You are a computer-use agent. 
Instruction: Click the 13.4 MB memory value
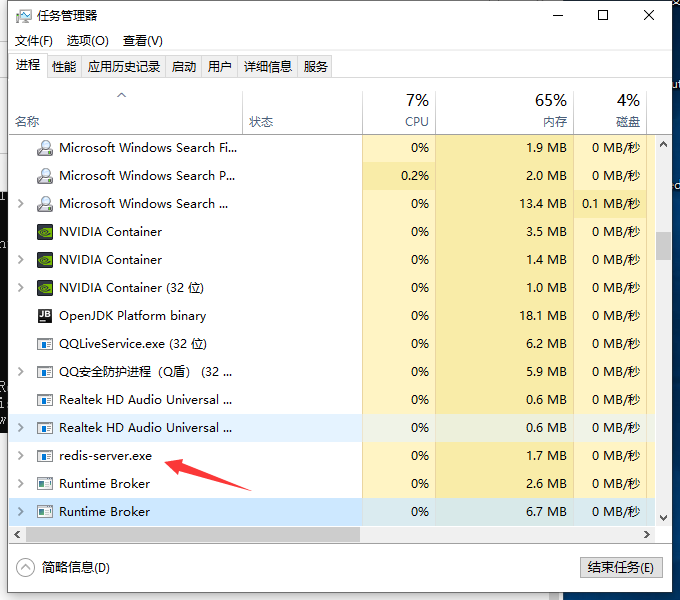click(x=543, y=204)
